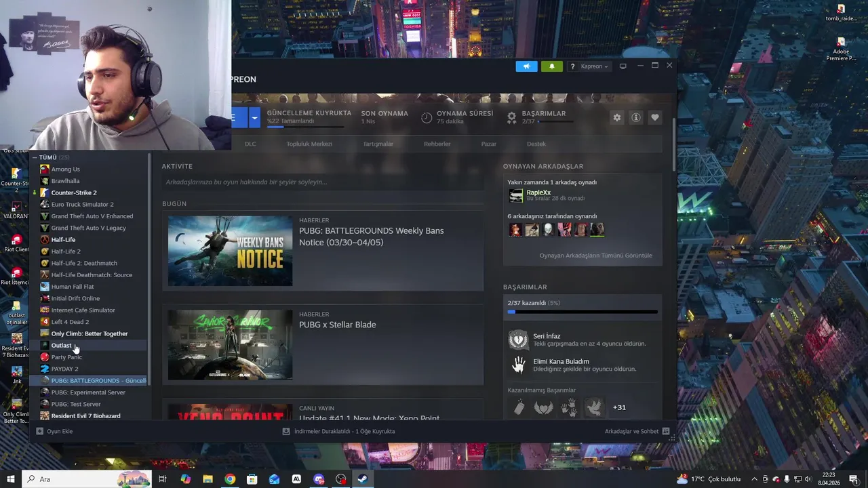Open PUBG x Stellar Blade headline

[337, 325]
